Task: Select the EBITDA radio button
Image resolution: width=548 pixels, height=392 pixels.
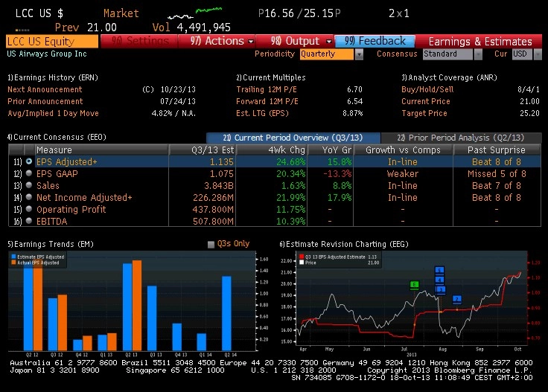Action: coord(29,221)
